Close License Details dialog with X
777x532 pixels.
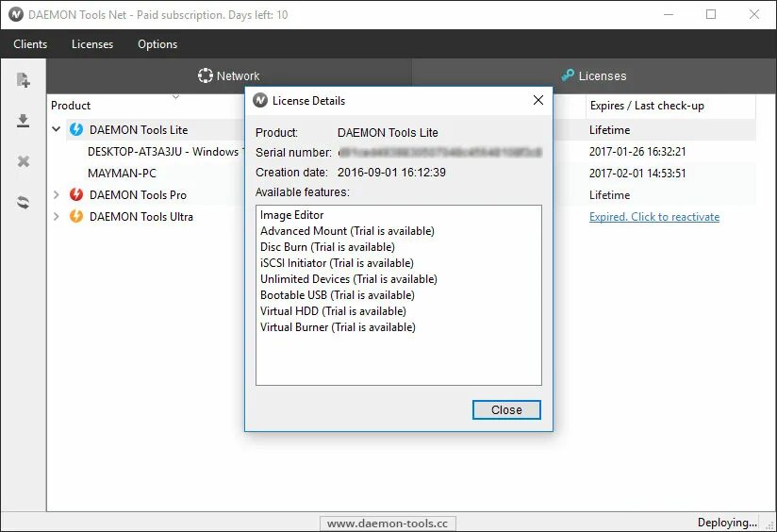[538, 100]
